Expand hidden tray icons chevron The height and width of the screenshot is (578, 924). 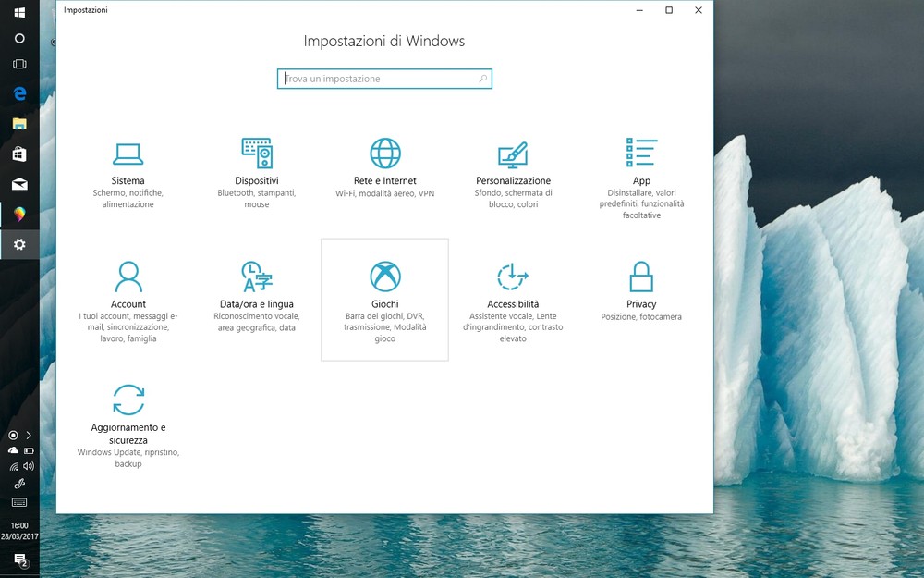29,436
